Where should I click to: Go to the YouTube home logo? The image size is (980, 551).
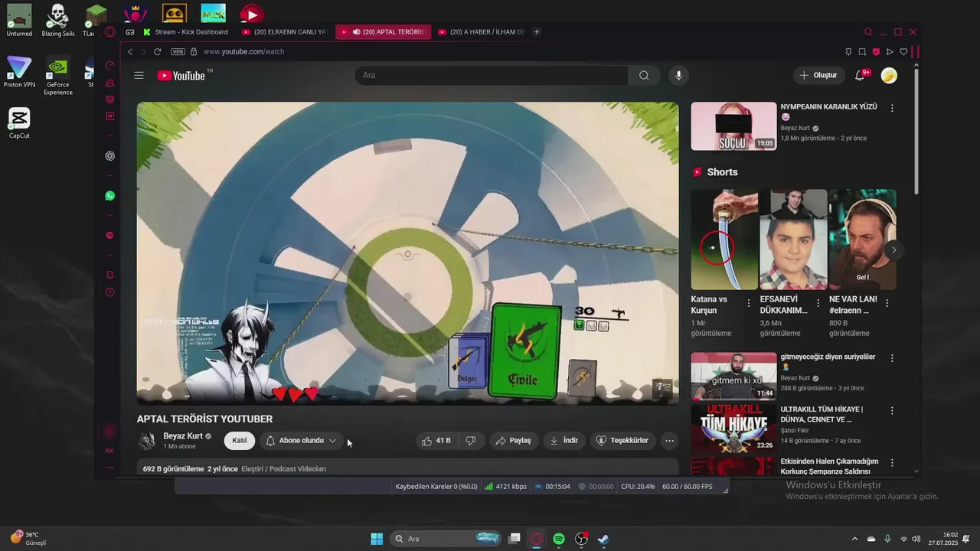click(181, 75)
